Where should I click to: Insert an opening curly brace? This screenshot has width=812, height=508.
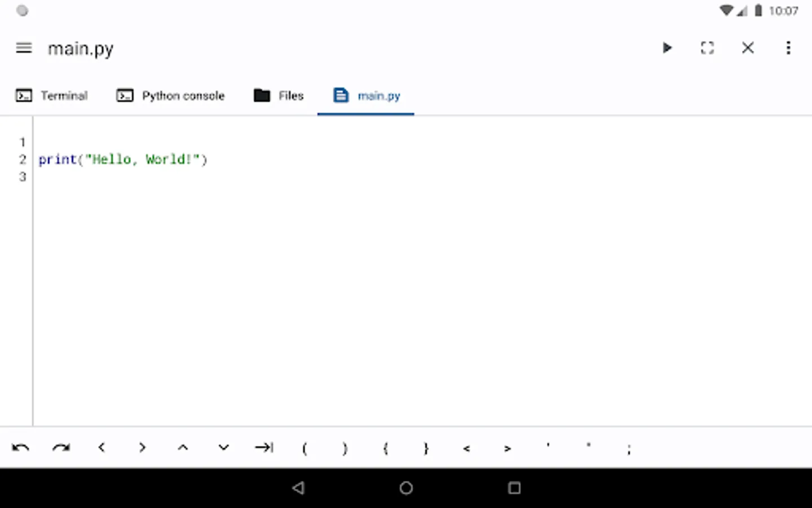click(386, 449)
